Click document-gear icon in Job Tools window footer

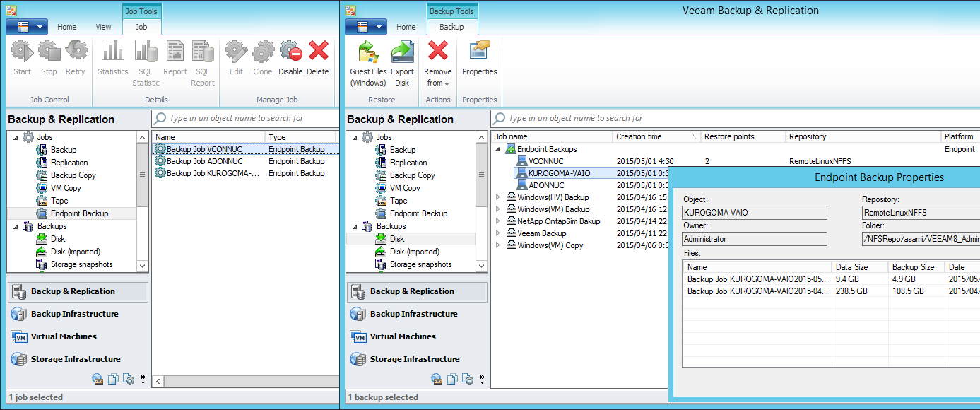point(128,379)
